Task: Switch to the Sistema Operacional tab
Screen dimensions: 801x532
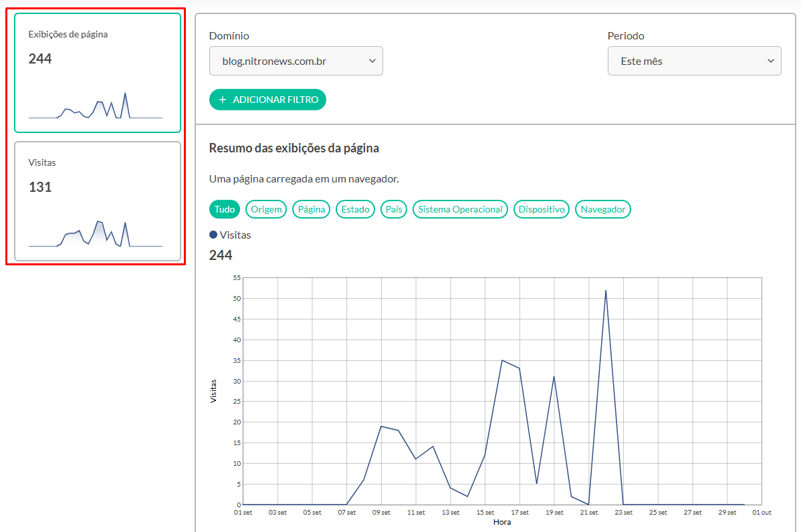Action: click(x=460, y=209)
